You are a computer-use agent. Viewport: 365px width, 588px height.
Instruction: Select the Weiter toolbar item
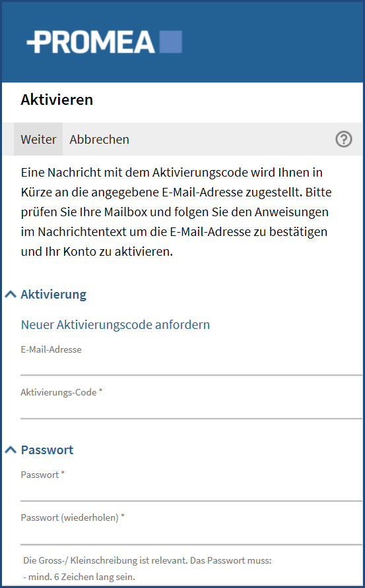click(x=38, y=139)
